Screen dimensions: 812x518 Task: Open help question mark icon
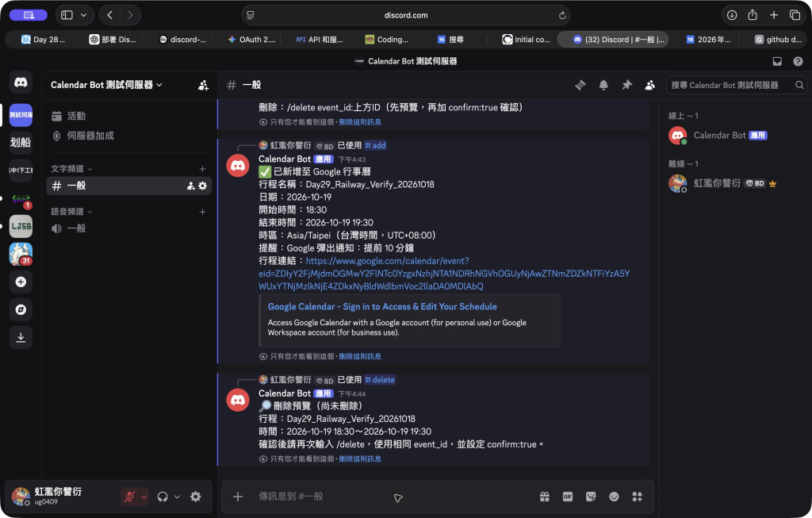[798, 61]
